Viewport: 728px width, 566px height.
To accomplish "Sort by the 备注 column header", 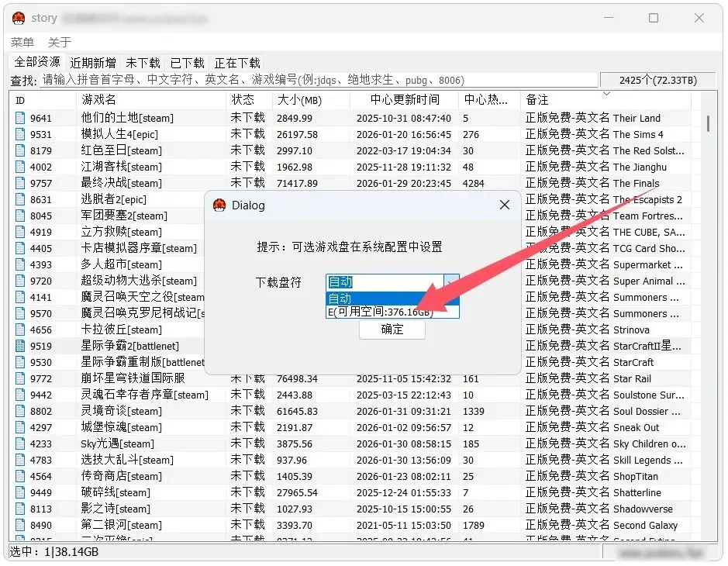I will point(606,100).
